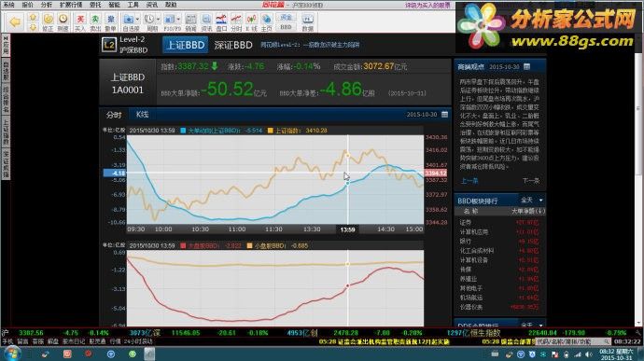Screen dimensions: 644x361
Task: Expand the 自选股 toolbar dropdown arrow
Action: coord(137,19)
